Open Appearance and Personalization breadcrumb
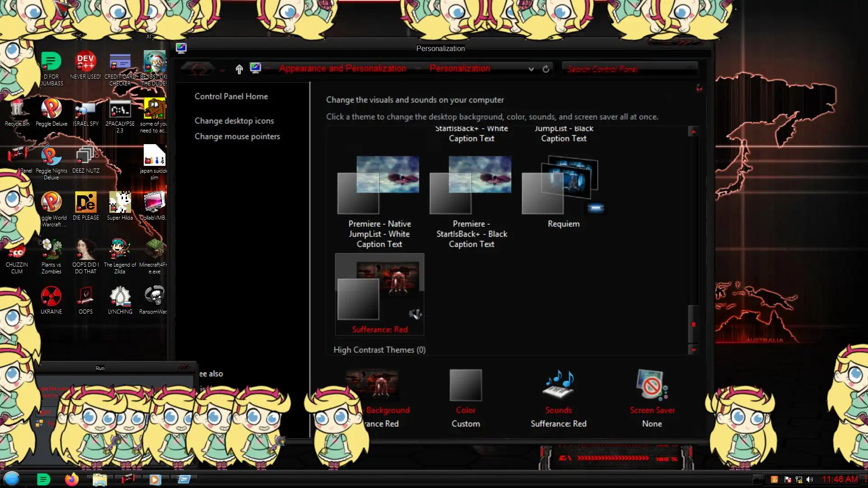The height and width of the screenshot is (488, 868). pyautogui.click(x=342, y=69)
